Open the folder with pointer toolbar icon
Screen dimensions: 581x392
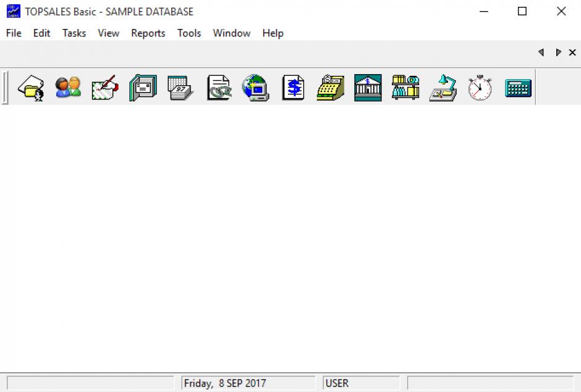pyautogui.click(x=31, y=88)
